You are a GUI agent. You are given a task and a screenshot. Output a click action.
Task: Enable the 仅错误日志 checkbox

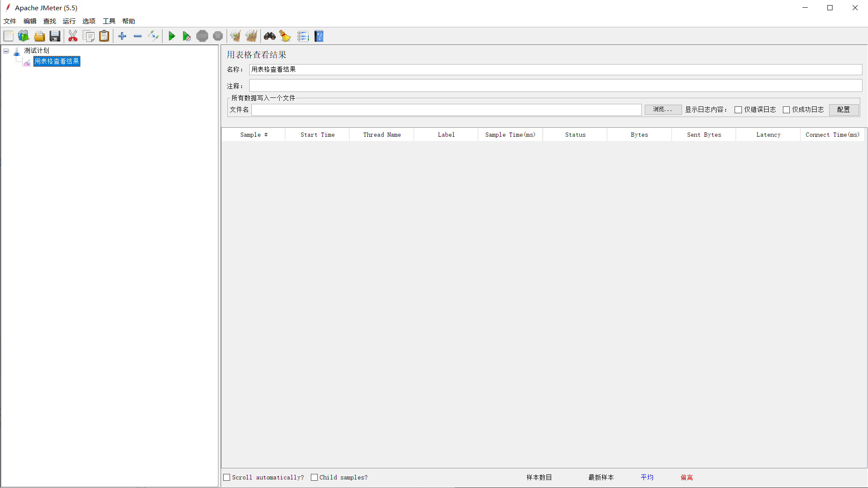(738, 110)
